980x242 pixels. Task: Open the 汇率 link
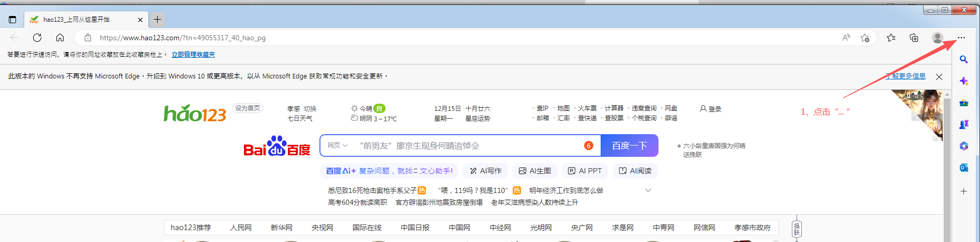click(563, 118)
